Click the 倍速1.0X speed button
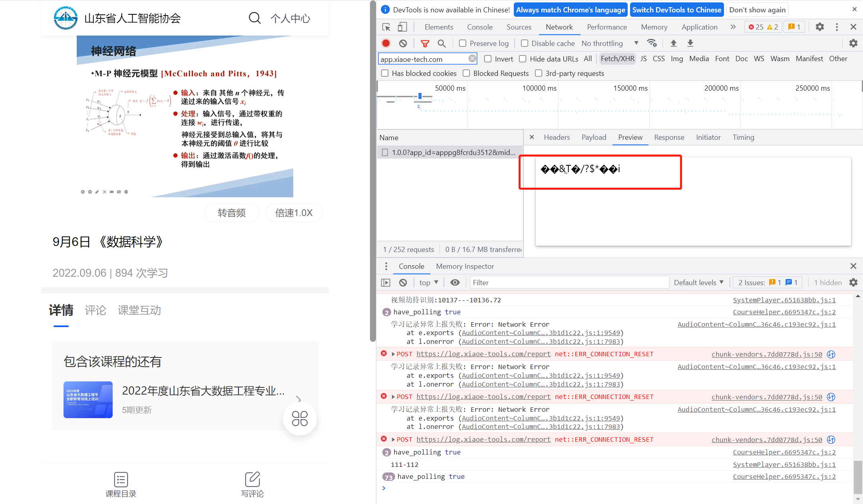The width and height of the screenshot is (863, 504). click(294, 213)
